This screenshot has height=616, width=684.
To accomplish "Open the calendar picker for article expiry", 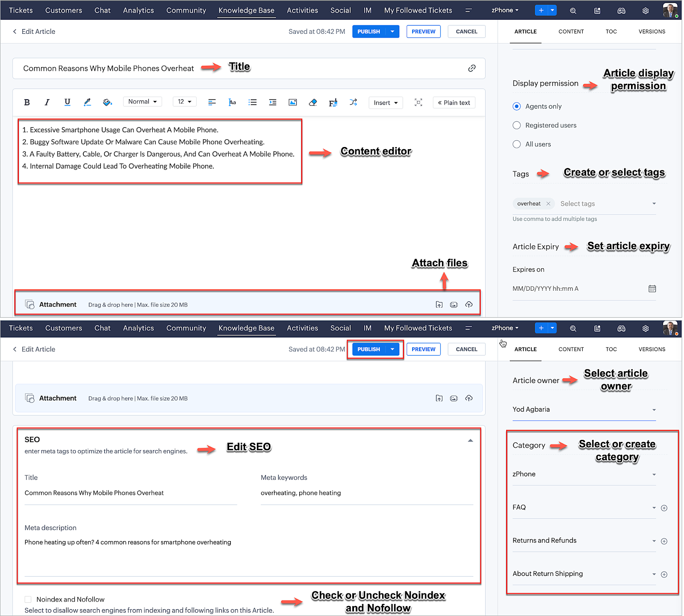I will pos(652,289).
